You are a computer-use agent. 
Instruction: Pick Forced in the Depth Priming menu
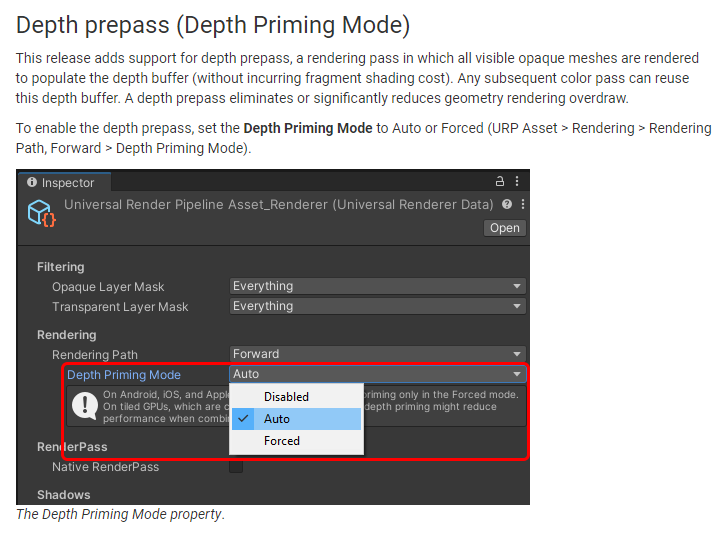tap(282, 441)
